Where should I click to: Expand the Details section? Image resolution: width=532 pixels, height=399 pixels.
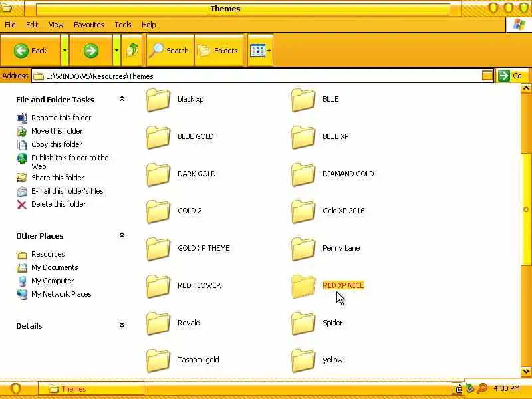pos(122,325)
